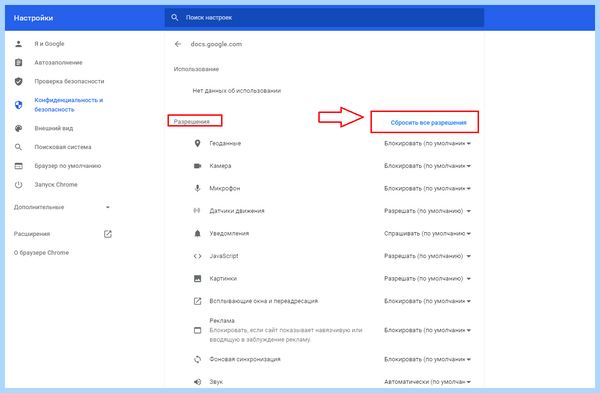This screenshot has width=600, height=393.
Task: Click the search magnifier icon in top bar
Action: coord(174,18)
